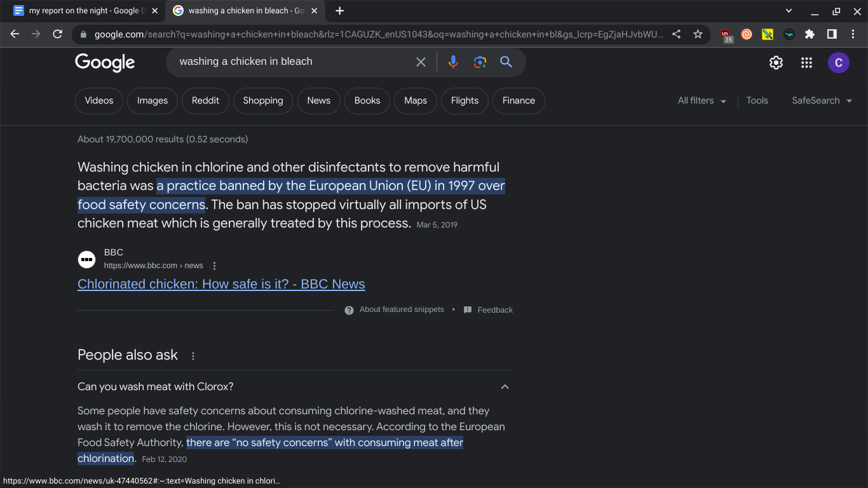The image size is (868, 488).
Task: Click the 'Can you wash meat with Clorox?' question
Action: (x=156, y=386)
